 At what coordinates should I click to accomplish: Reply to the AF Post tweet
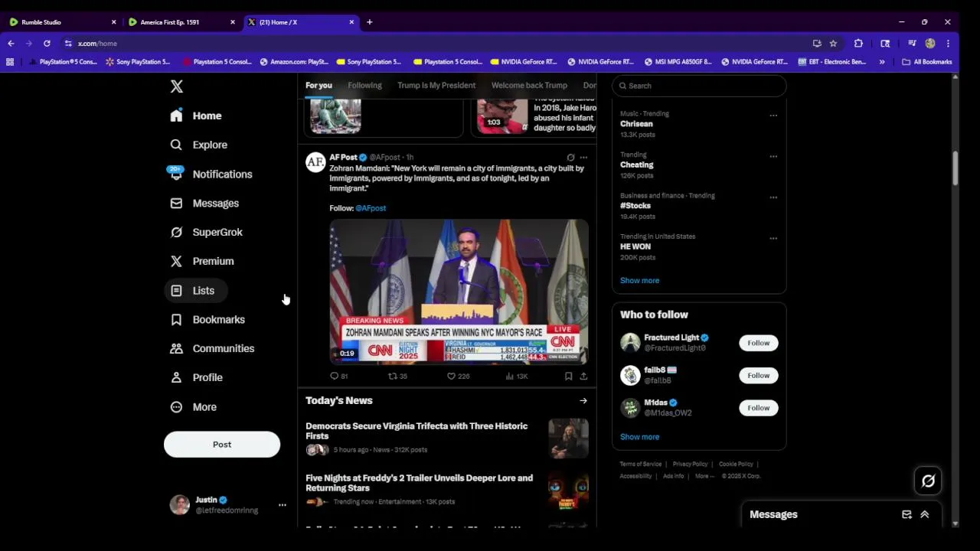click(334, 376)
